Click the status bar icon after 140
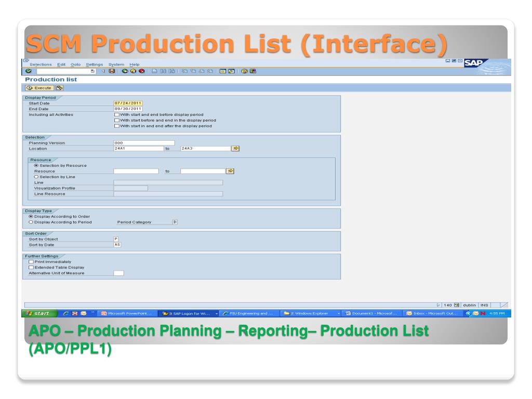 [457, 305]
